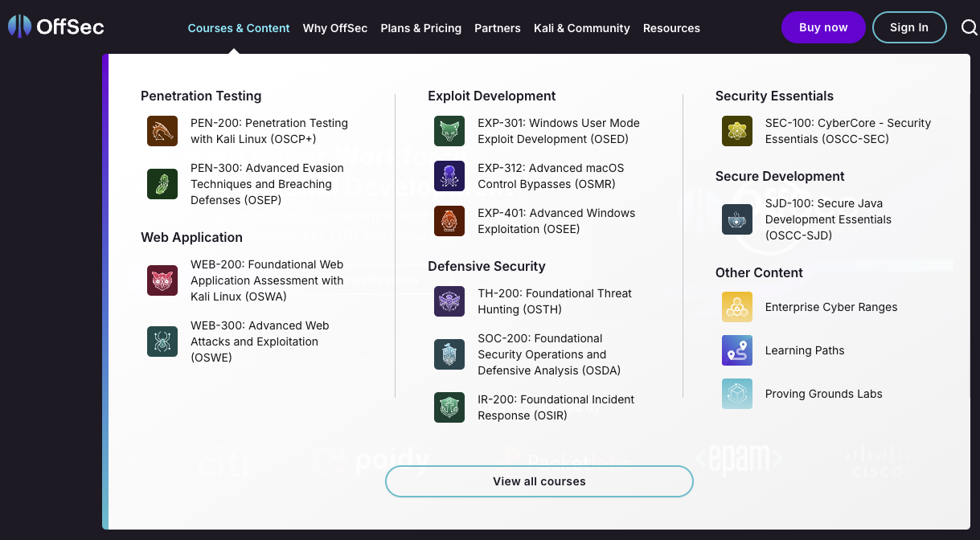Click the PEN-300 course icon
Image resolution: width=980 pixels, height=540 pixels.
[x=162, y=184]
